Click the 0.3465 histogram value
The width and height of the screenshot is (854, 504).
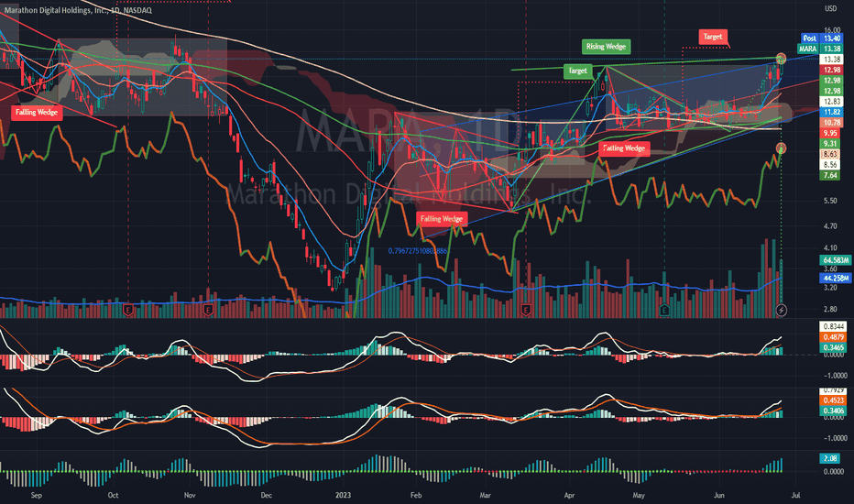click(833, 347)
